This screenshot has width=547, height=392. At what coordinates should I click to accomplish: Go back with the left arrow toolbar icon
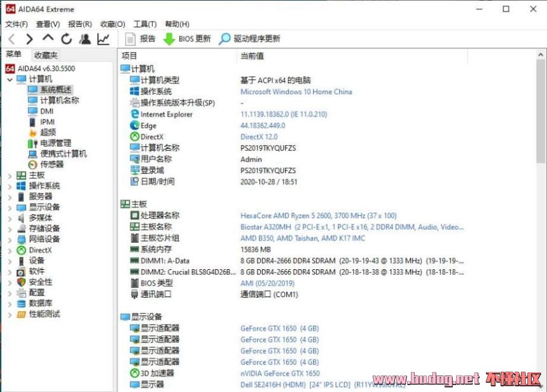(12, 39)
